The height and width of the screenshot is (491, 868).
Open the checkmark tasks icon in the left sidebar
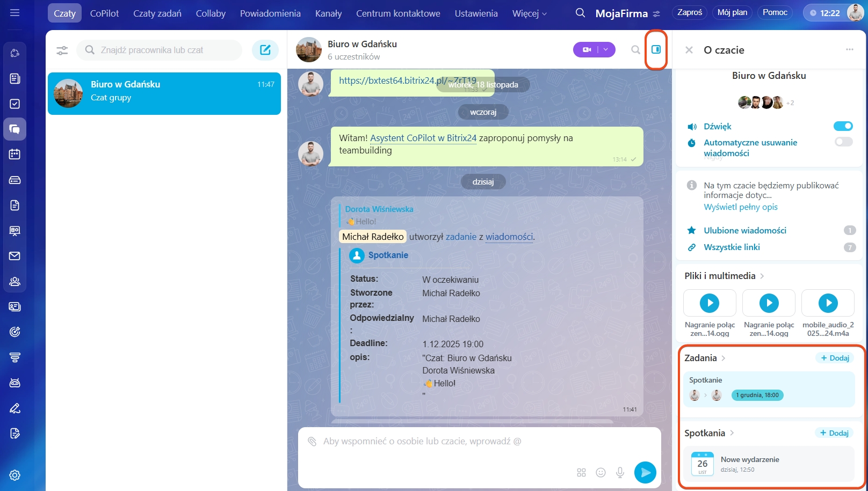[15, 104]
